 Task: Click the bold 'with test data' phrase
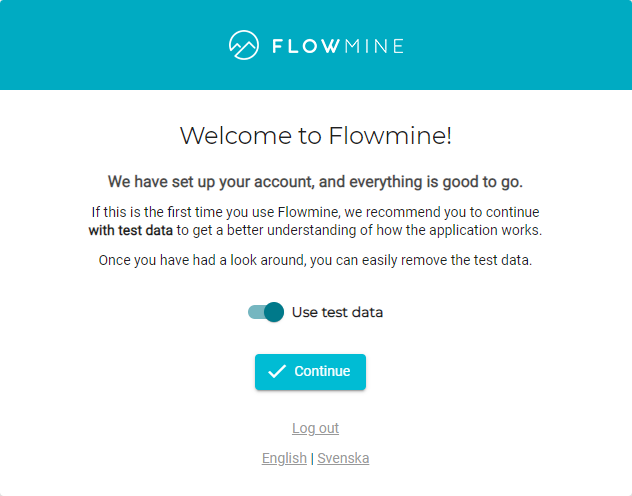131,230
